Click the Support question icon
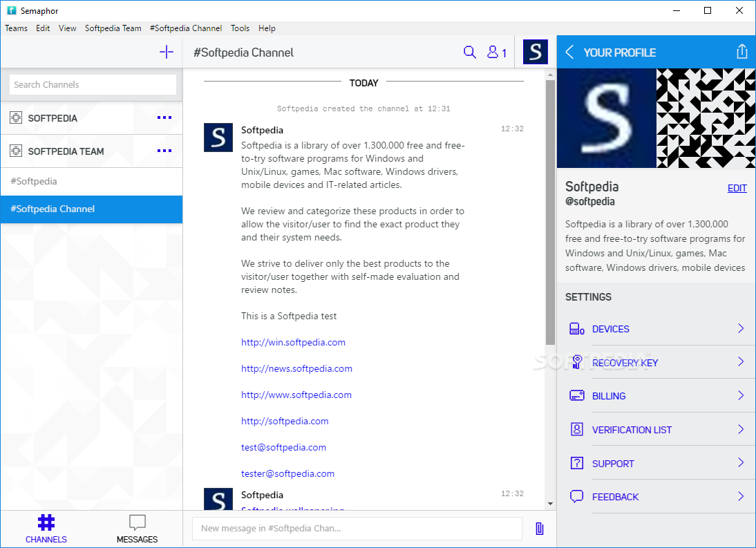 (x=576, y=463)
